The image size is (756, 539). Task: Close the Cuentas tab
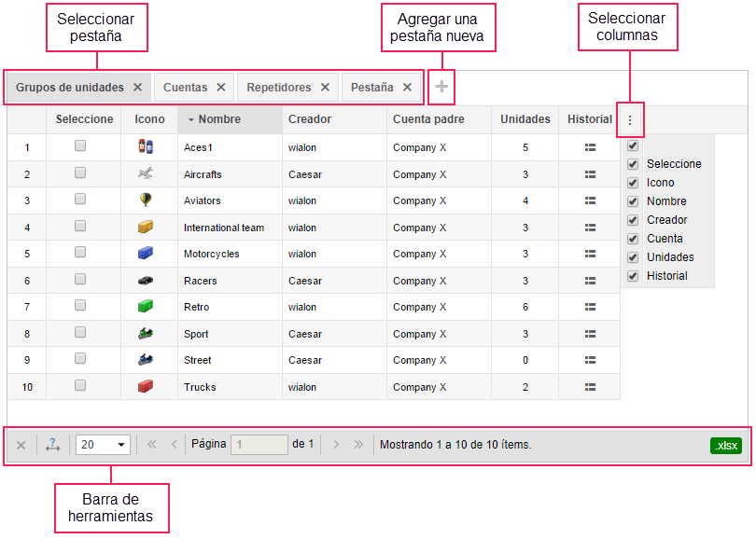coord(221,87)
